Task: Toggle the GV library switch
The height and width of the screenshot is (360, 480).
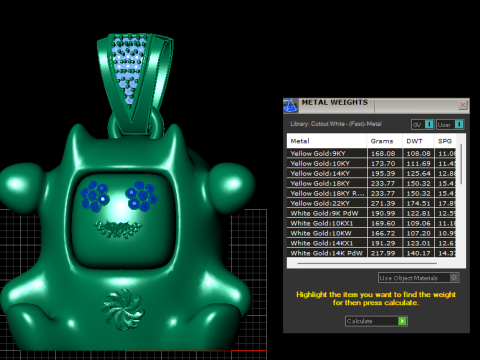Action: 423,124
